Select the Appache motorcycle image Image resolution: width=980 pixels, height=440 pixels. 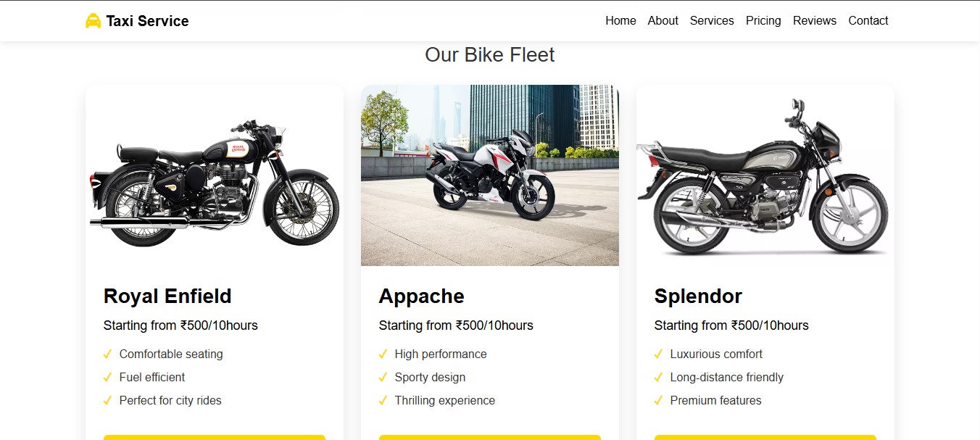tap(490, 175)
